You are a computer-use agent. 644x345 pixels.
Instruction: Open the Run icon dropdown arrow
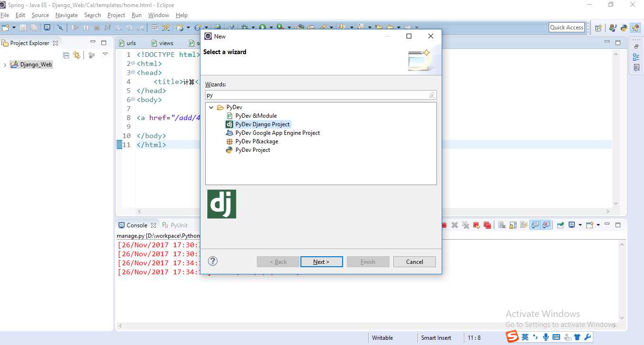pyautogui.click(x=271, y=28)
